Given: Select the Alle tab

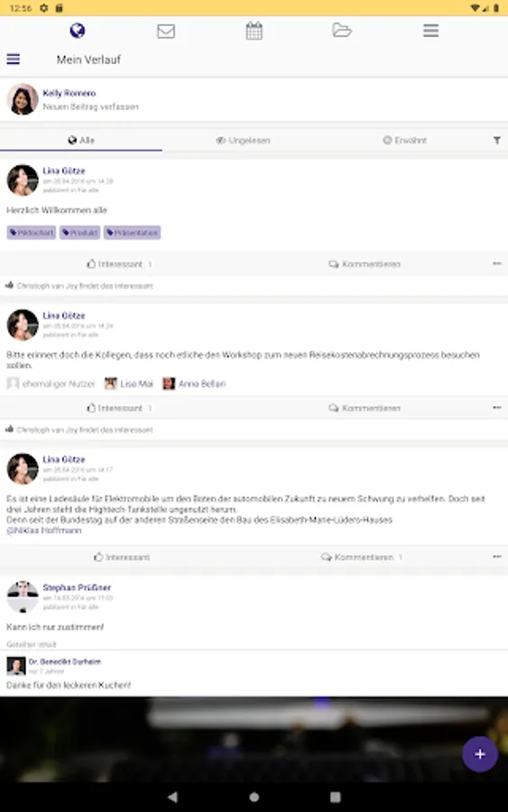Looking at the screenshot, I should point(81,141).
